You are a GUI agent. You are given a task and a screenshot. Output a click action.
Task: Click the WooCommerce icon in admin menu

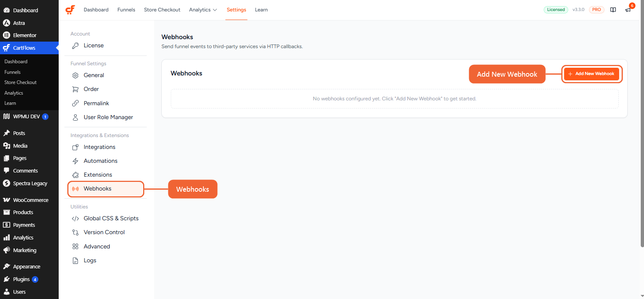pos(7,200)
